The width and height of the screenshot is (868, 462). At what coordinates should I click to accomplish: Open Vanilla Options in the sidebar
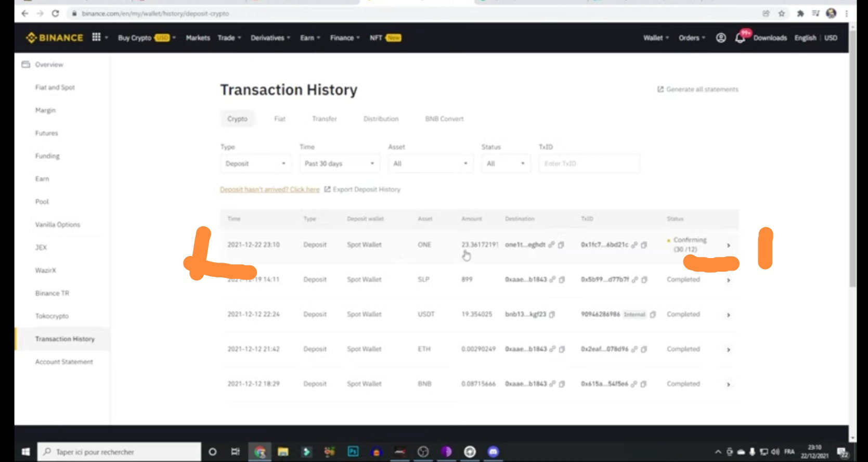58,225
